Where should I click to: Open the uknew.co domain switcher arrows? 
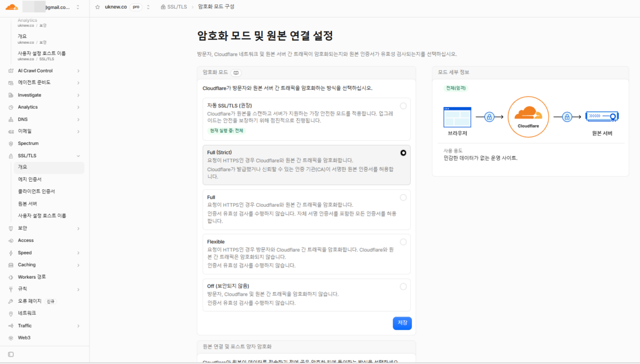click(x=148, y=7)
